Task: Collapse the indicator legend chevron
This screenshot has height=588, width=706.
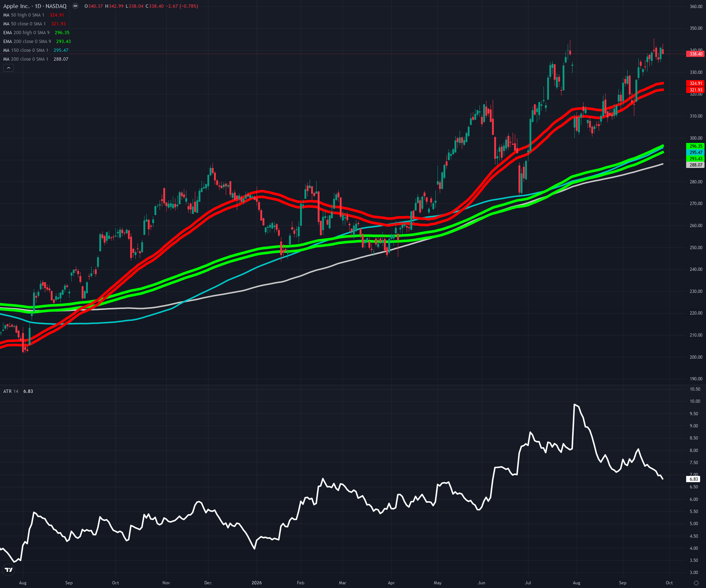Action: (8, 68)
